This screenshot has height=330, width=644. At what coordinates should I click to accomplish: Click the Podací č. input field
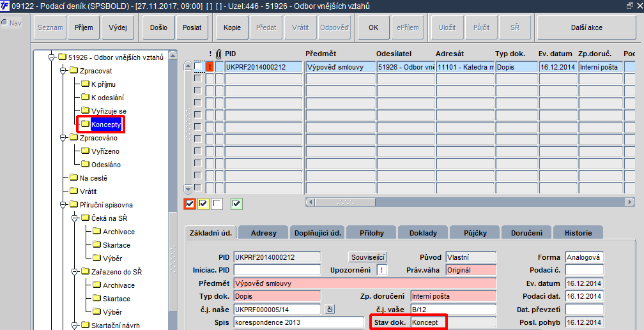tap(585, 270)
